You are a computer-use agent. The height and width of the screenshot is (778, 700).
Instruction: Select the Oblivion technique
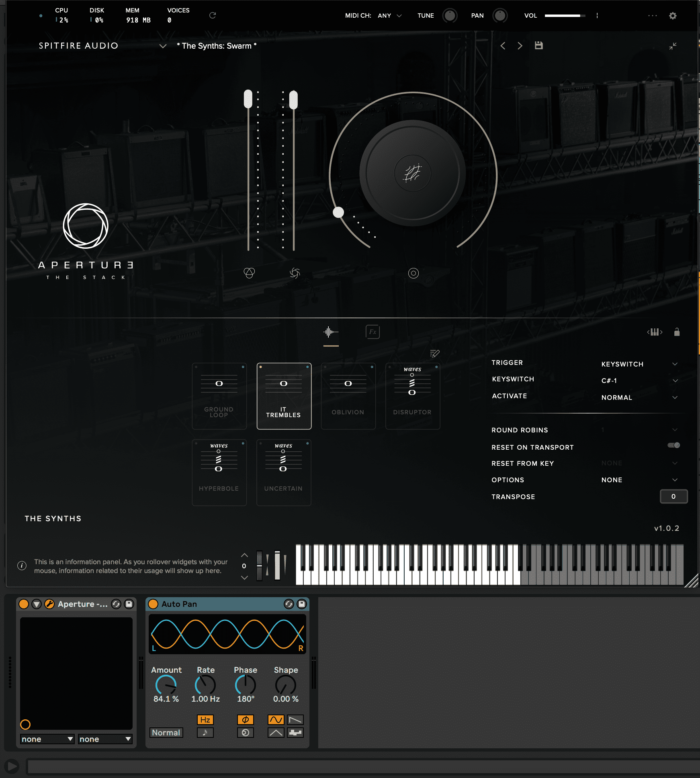348,396
